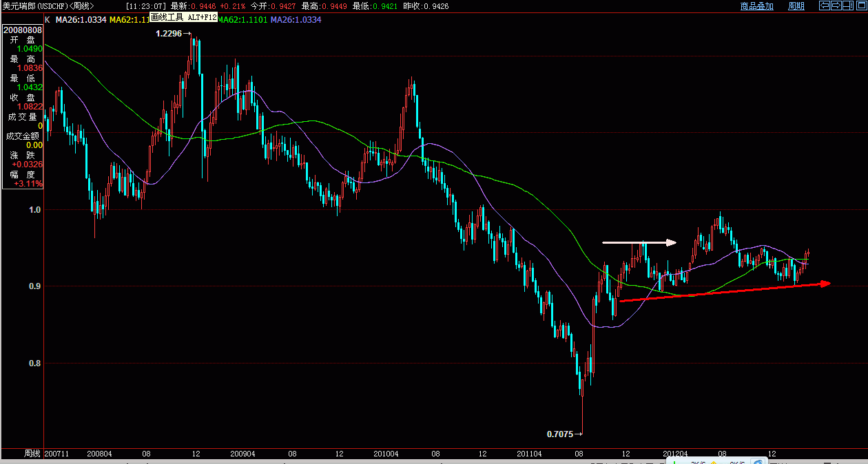Click the 201104 time axis label

pos(529,454)
